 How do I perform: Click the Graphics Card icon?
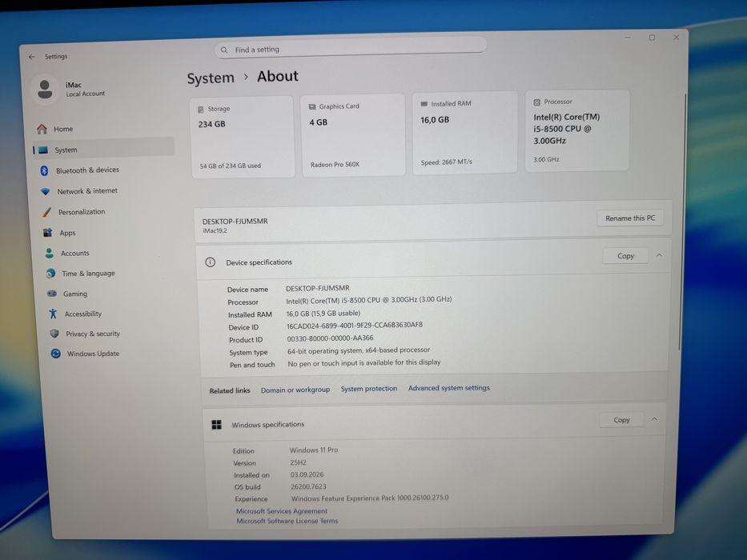[x=312, y=106]
